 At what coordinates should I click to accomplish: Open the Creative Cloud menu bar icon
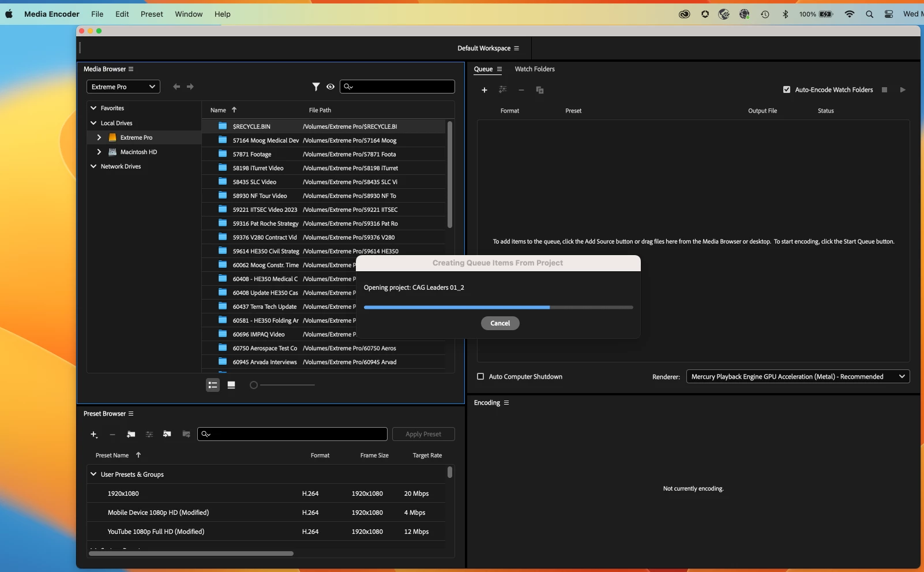click(x=685, y=14)
